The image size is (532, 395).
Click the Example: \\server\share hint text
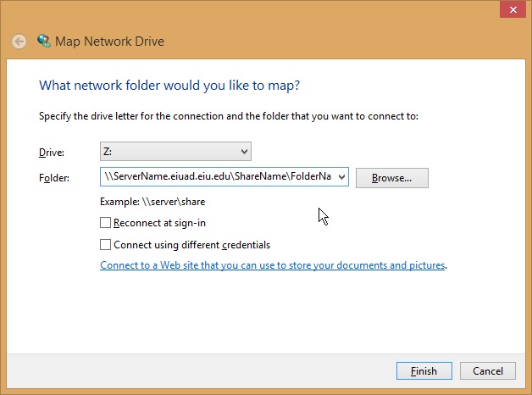152,202
